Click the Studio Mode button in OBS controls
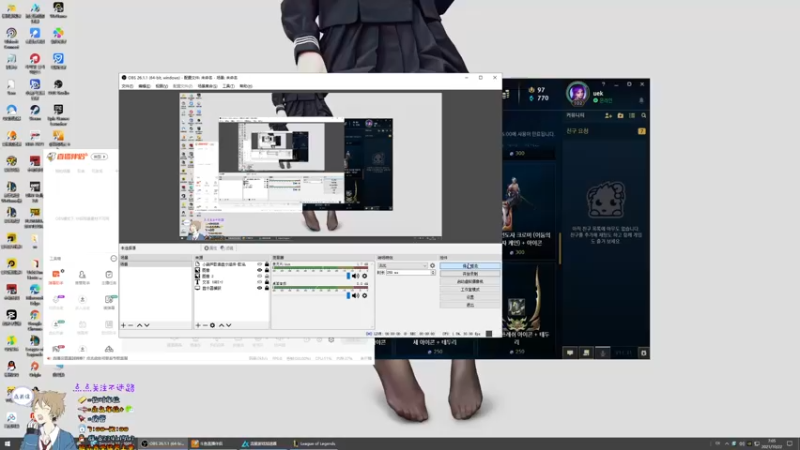 (470, 289)
